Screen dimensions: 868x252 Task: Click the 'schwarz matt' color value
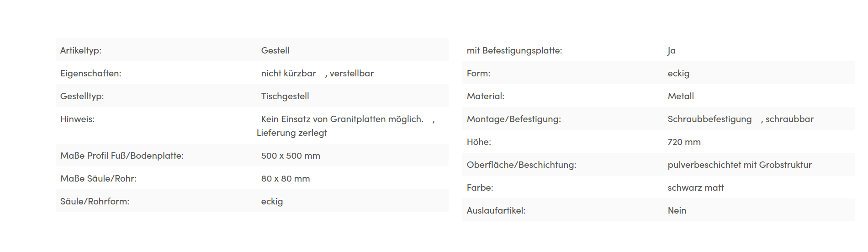pos(696,188)
